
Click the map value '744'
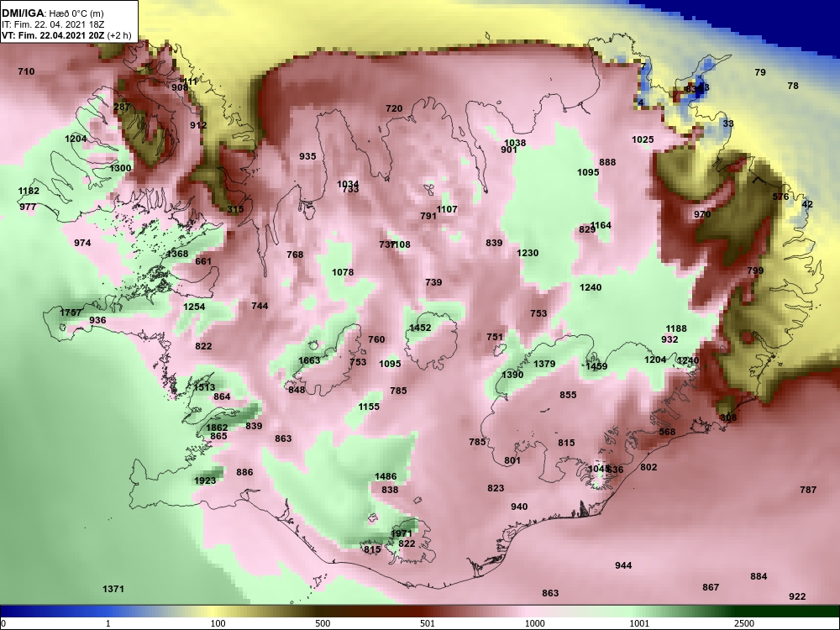pyautogui.click(x=260, y=307)
